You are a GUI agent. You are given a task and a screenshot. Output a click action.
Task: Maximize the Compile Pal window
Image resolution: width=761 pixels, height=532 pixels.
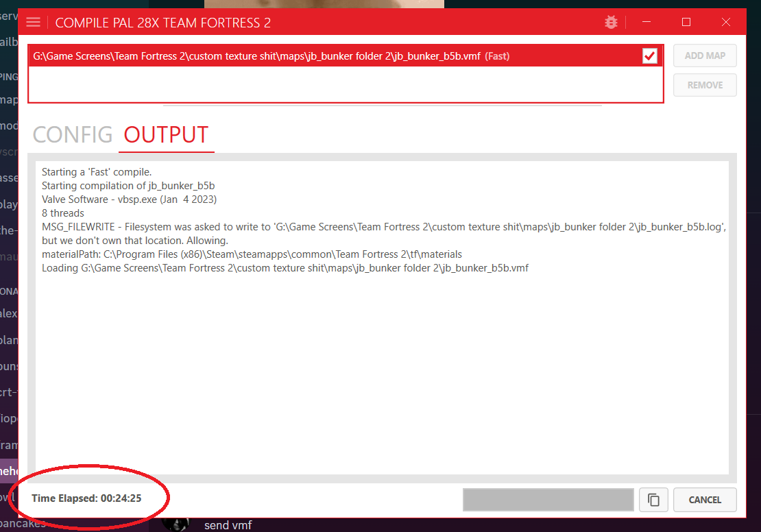pyautogui.click(x=686, y=23)
